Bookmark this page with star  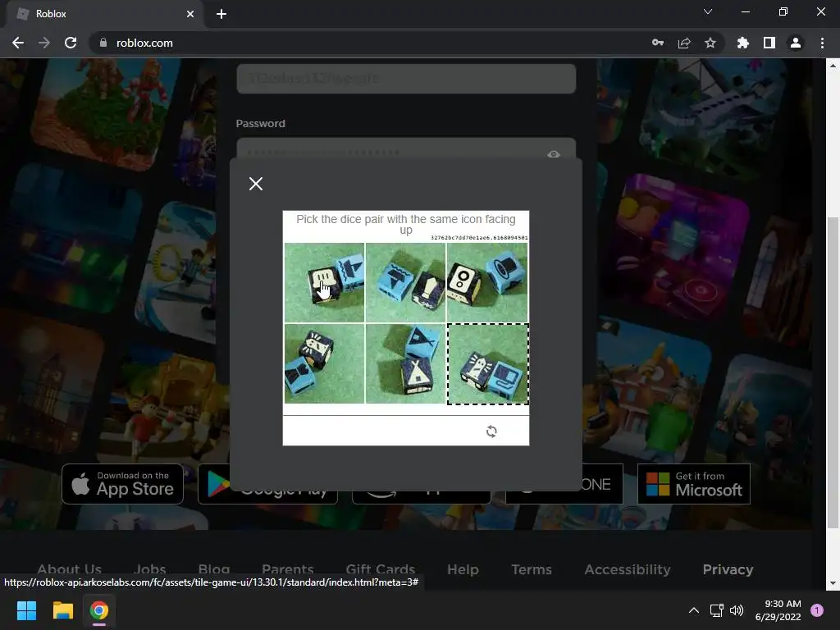coord(710,43)
